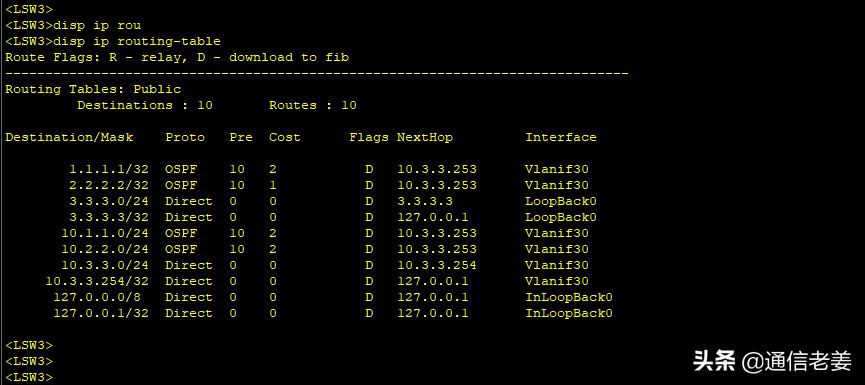This screenshot has width=865, height=385.
Task: Click the 'Route Flags' legend line
Action: coord(177,57)
